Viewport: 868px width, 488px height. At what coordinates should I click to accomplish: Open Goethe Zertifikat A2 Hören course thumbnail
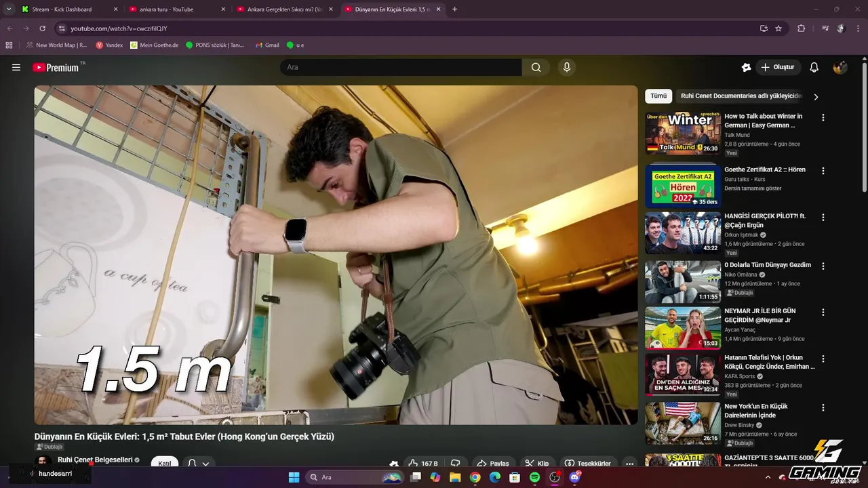coord(682,185)
